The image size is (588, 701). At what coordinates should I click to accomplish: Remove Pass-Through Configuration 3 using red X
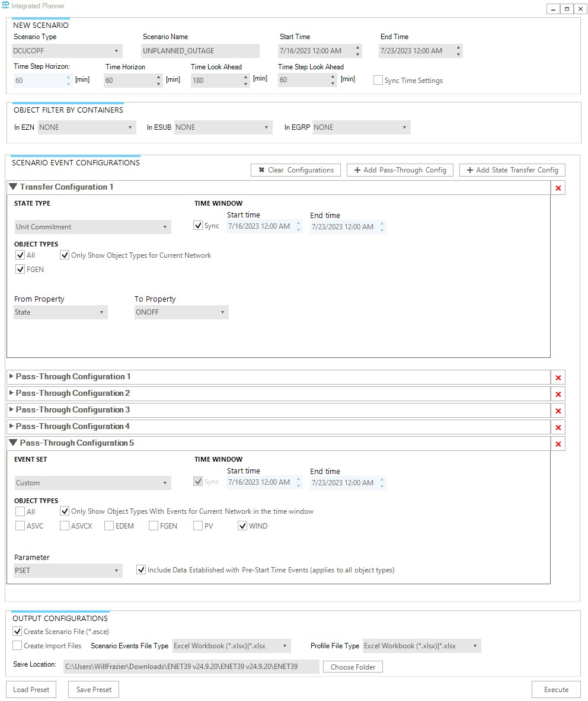[558, 411]
